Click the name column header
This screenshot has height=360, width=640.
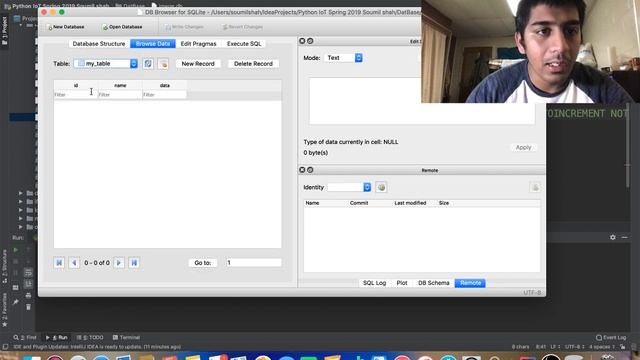tap(120, 85)
